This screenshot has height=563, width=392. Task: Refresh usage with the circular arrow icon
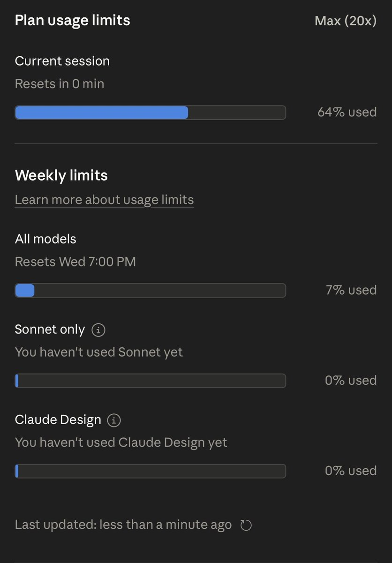click(x=246, y=525)
